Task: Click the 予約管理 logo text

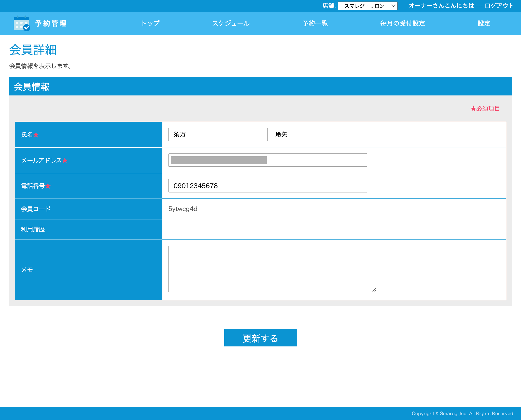Action: point(51,23)
